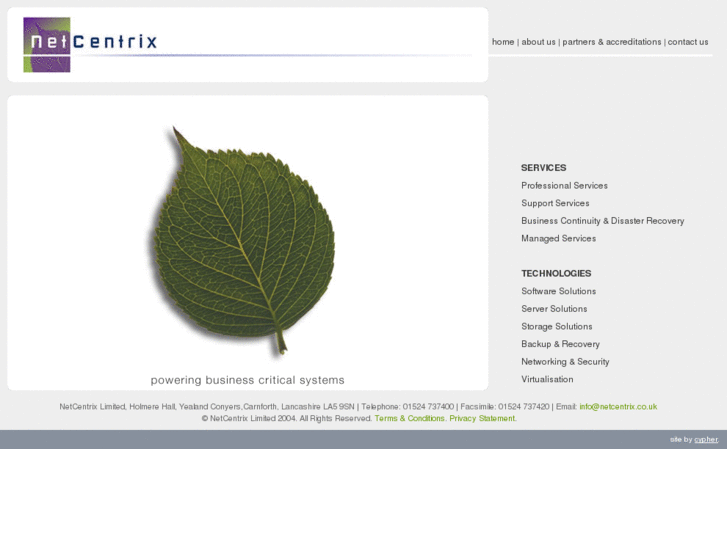The width and height of the screenshot is (727, 545).
Task: Open the Virtualisation link
Action: point(547,379)
